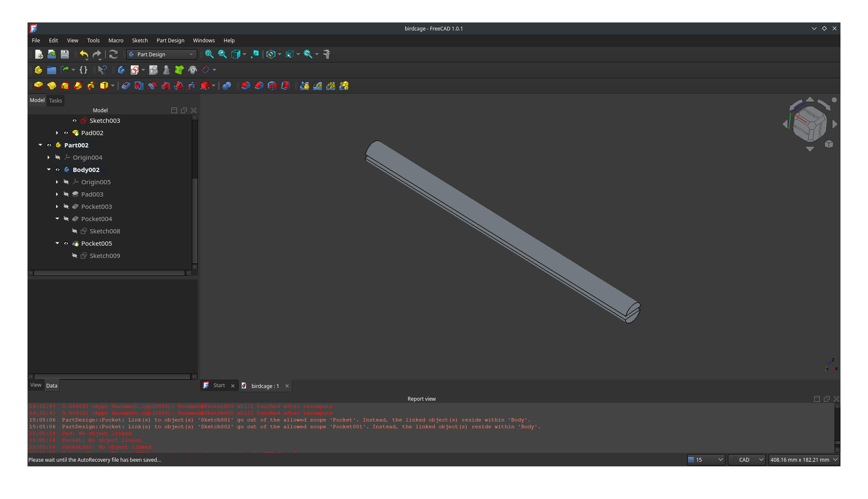Click the Refresh recompute icon
Image resolution: width=868 pixels, height=499 pixels.
113,54
